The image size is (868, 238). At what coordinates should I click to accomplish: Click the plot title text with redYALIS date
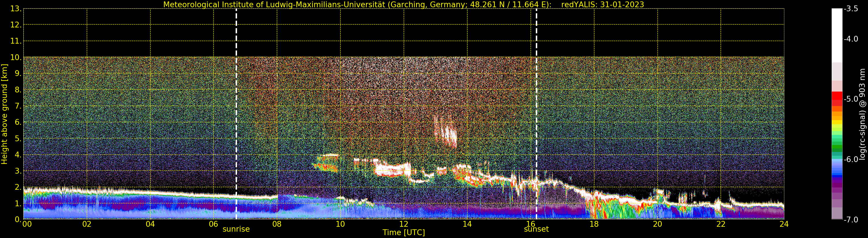(x=404, y=4)
